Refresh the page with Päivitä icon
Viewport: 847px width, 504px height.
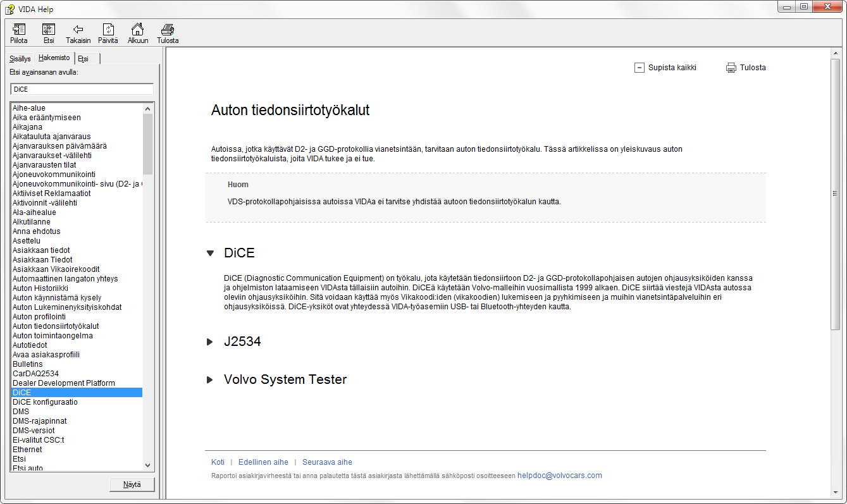pyautogui.click(x=108, y=29)
